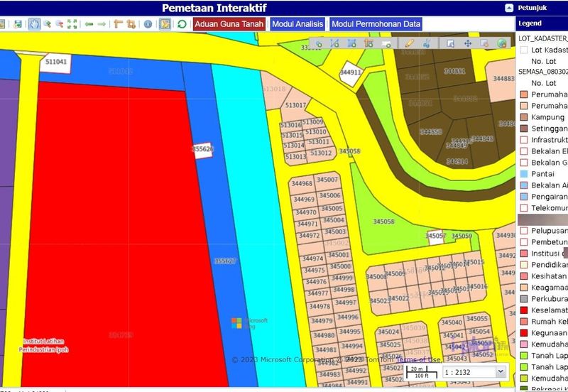
Task: Click the Rumah Kel legend label
Action: coord(550,322)
